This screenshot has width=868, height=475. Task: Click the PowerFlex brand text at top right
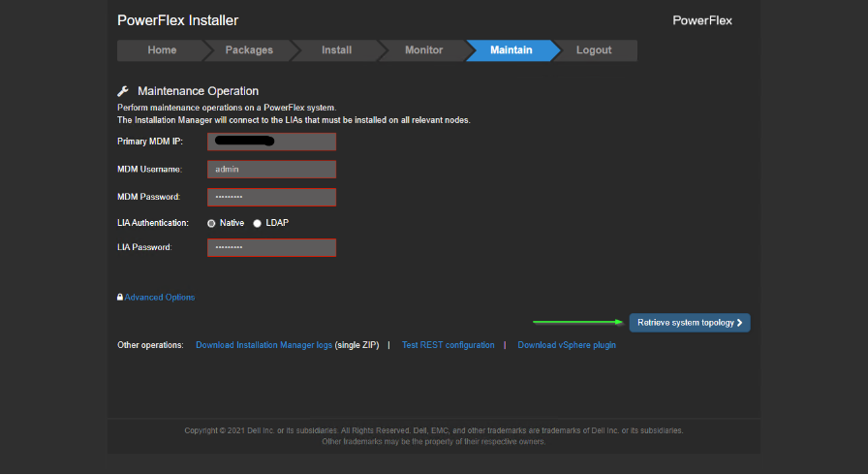(702, 20)
